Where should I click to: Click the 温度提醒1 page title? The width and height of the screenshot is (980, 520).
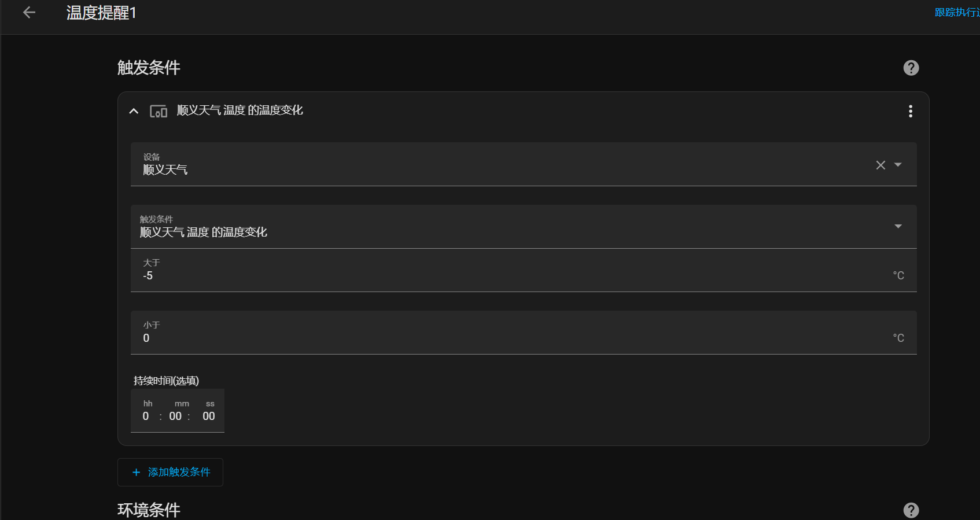(x=101, y=13)
